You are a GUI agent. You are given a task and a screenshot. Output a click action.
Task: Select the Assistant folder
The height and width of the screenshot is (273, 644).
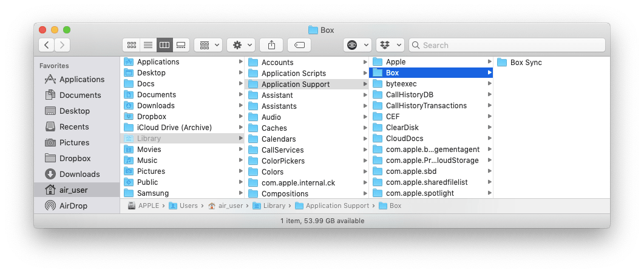307,95
